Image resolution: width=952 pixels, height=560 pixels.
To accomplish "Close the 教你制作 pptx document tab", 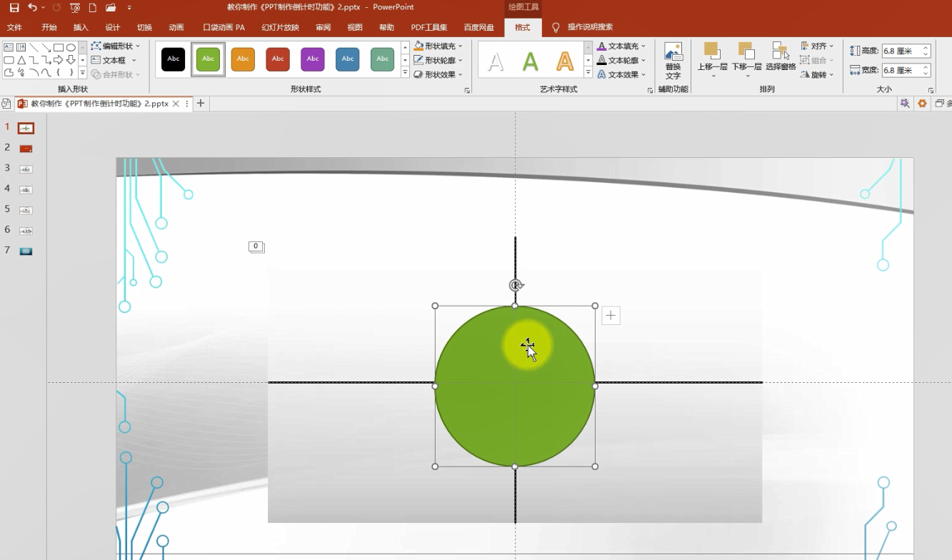I will pyautogui.click(x=176, y=104).
